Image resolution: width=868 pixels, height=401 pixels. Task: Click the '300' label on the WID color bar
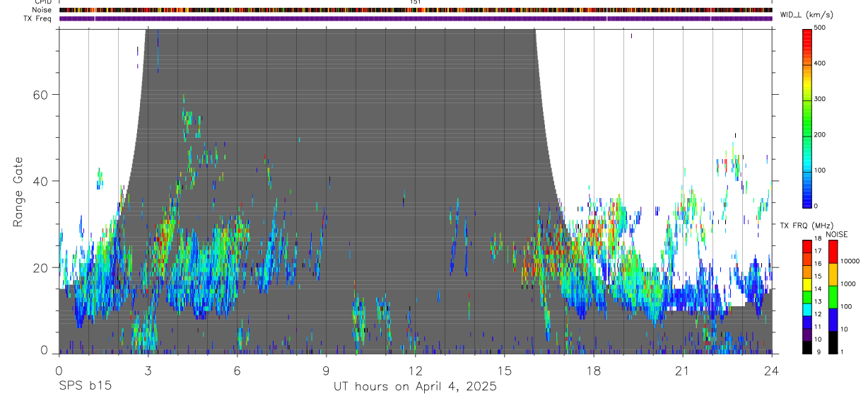821,99
